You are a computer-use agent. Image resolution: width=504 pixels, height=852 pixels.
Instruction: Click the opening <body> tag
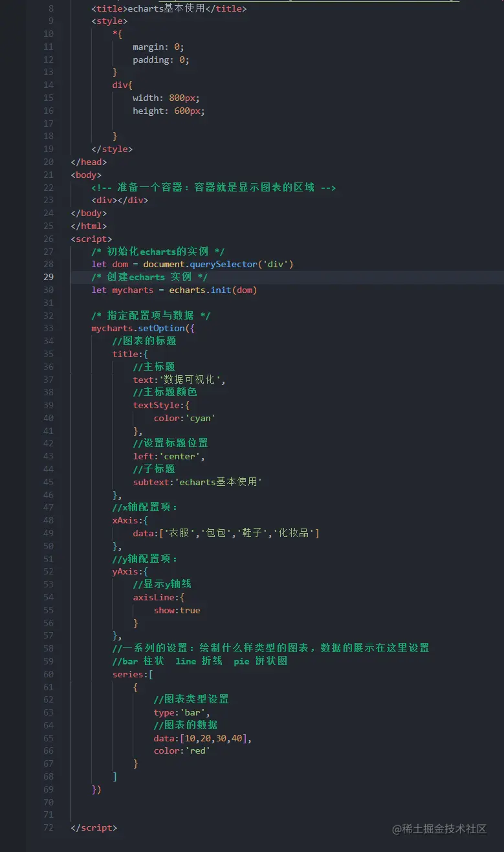pos(86,175)
